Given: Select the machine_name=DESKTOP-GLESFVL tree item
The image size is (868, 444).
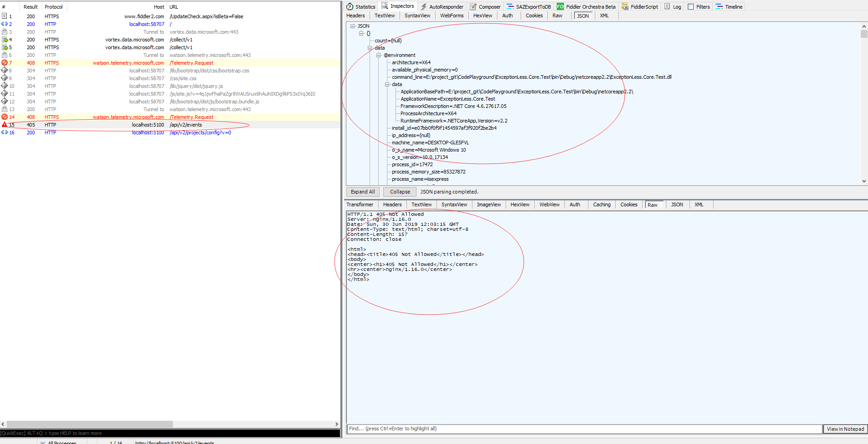Looking at the screenshot, I should 430,143.
